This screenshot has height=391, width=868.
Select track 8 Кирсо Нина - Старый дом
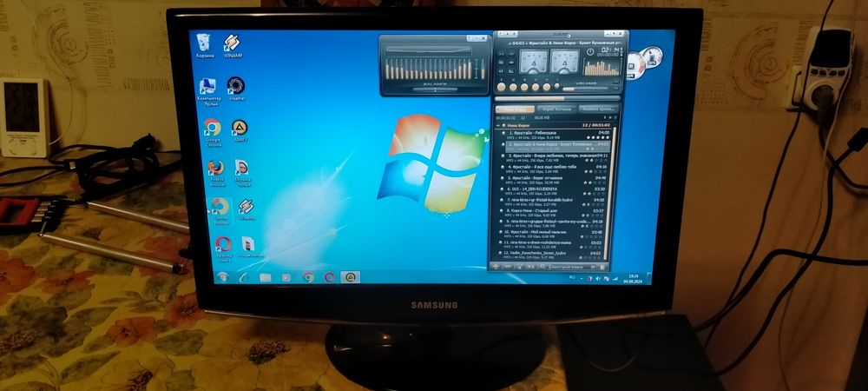click(553, 213)
